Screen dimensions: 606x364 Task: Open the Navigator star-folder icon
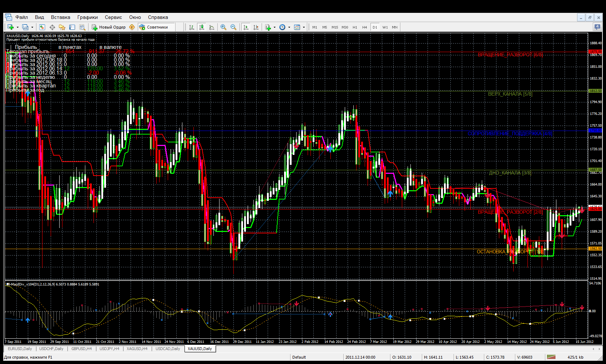tap(62, 27)
